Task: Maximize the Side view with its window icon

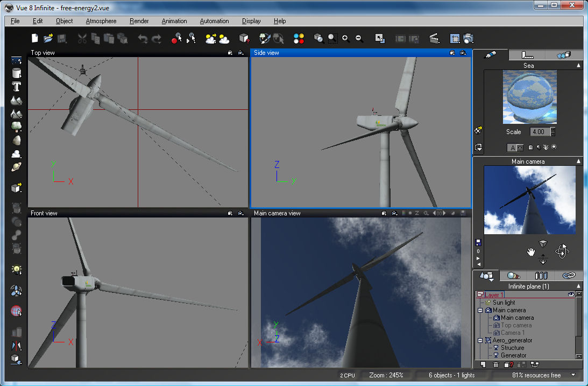Action: 452,53
